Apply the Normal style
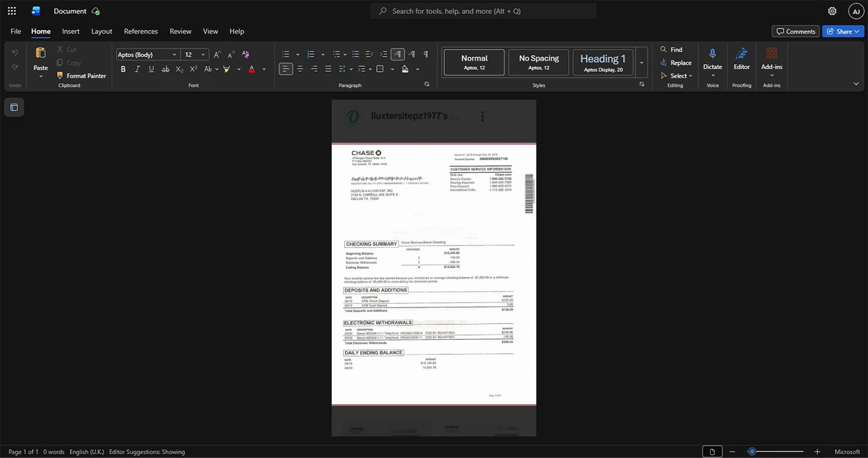868x458 pixels. 474,62
